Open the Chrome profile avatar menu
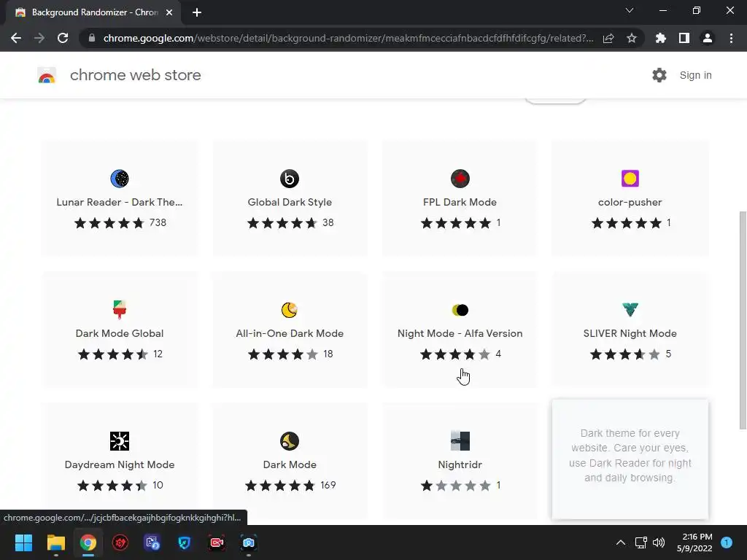Viewport: 747px width, 560px height. [x=708, y=38]
